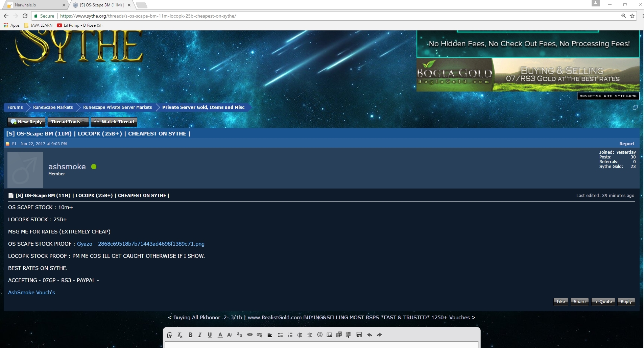Redo the edit in the editor
Image resolution: width=644 pixels, height=348 pixels.
point(379,335)
